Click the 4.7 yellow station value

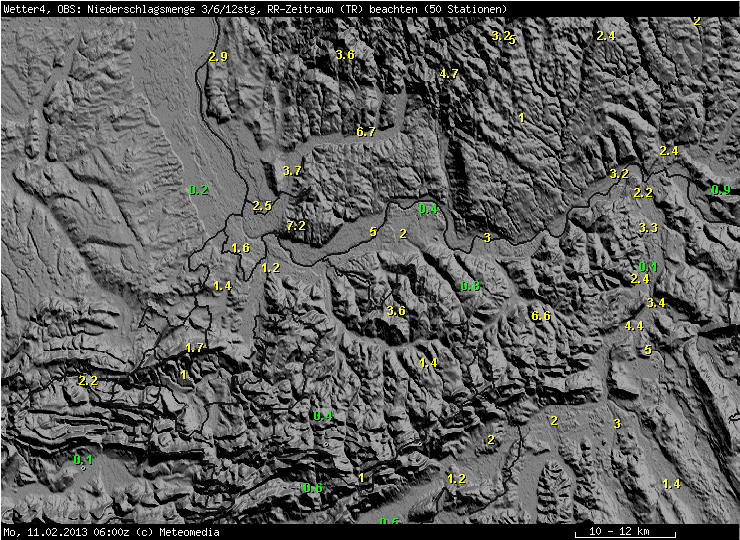[x=449, y=74]
